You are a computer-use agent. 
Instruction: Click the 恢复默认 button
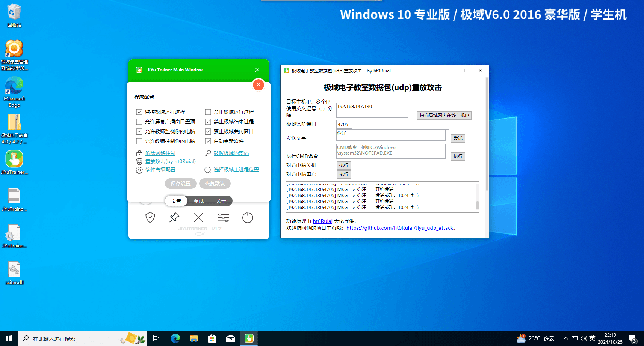point(215,184)
